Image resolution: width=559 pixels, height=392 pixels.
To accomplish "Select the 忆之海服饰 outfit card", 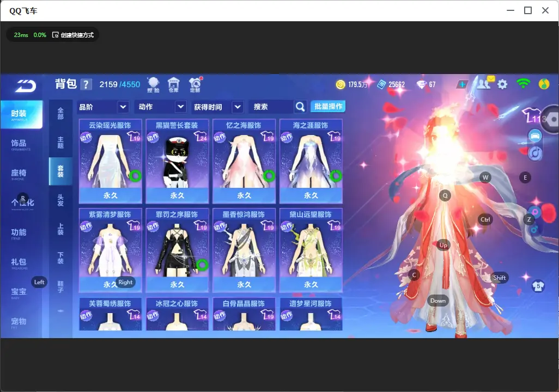I will (244, 161).
